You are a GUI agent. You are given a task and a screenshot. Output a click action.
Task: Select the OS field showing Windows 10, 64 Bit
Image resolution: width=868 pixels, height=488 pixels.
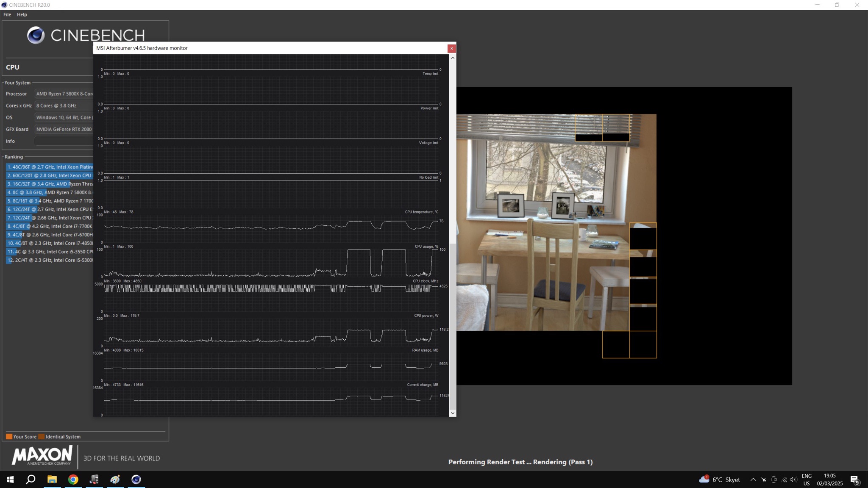point(64,117)
